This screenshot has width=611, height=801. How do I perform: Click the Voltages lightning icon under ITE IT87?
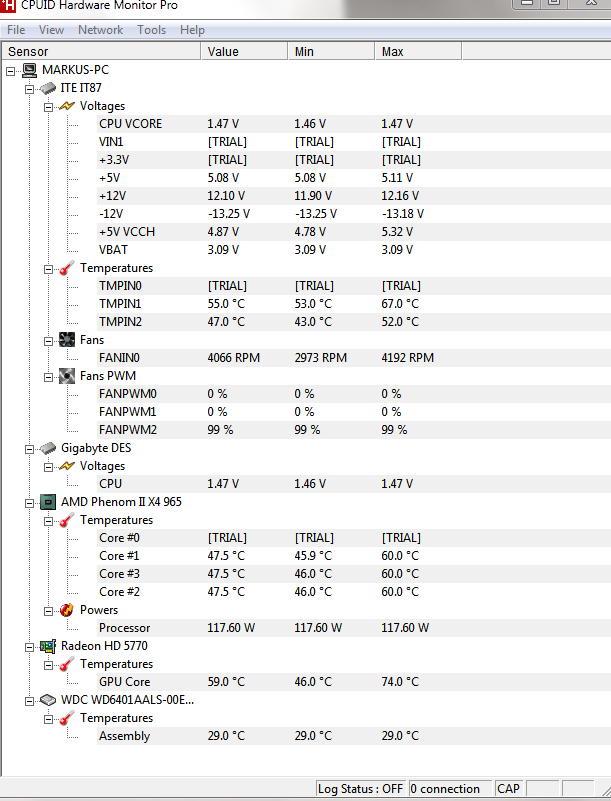pos(67,106)
